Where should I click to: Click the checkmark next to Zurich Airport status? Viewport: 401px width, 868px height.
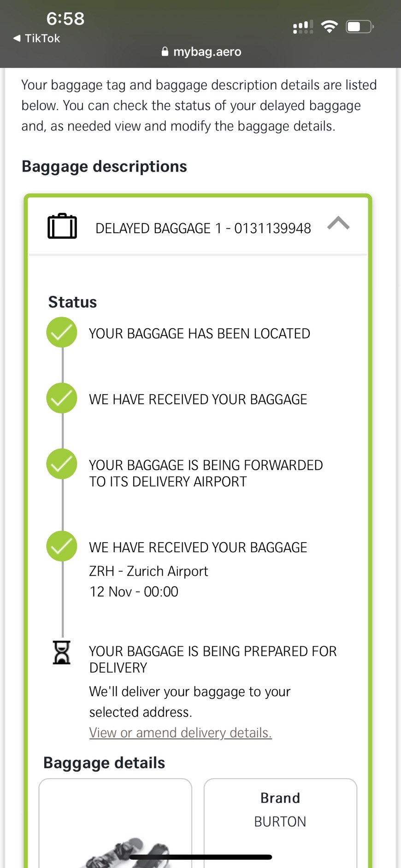click(62, 546)
